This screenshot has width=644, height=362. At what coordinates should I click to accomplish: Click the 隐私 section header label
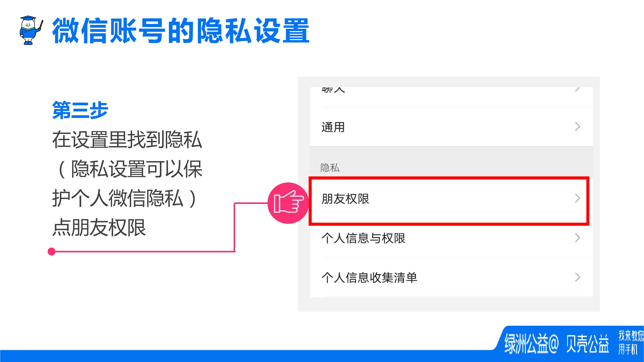pos(330,168)
